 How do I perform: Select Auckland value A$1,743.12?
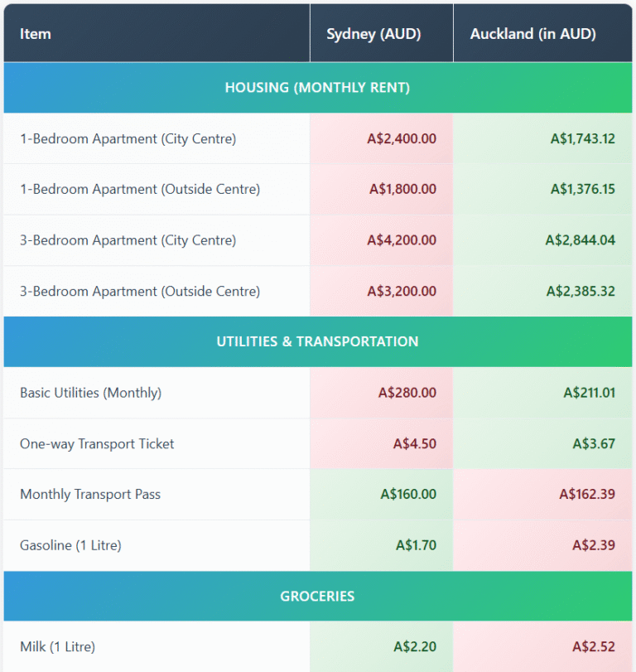pyautogui.click(x=583, y=139)
